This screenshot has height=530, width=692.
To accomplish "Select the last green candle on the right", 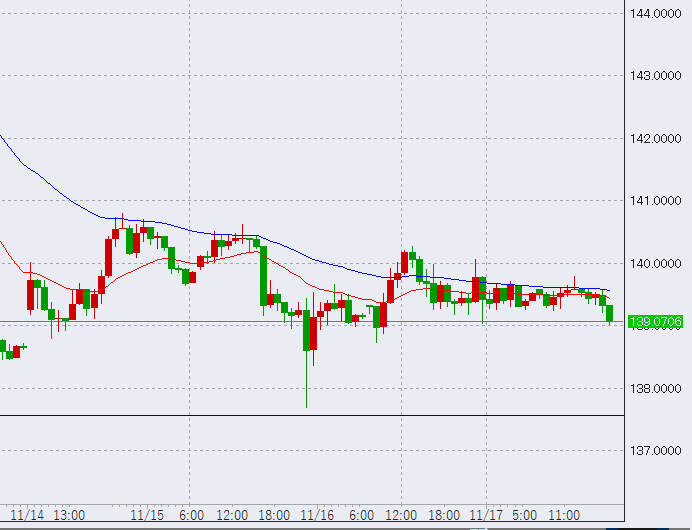I will (x=609, y=313).
